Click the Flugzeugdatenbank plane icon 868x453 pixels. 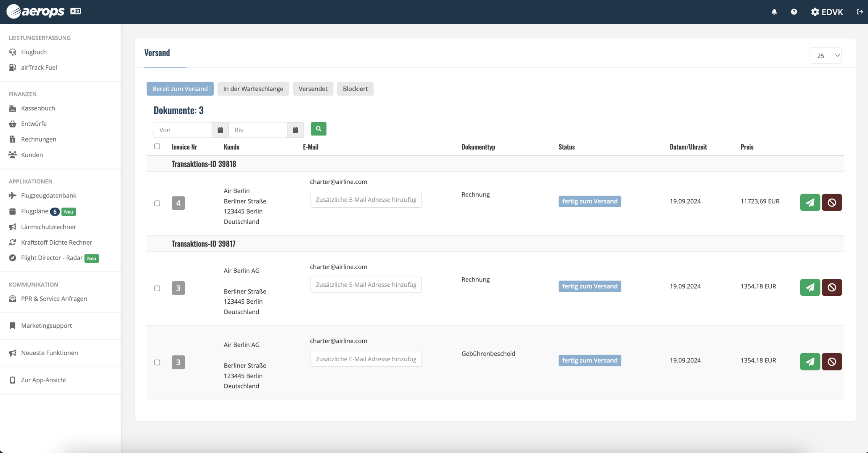pos(13,196)
